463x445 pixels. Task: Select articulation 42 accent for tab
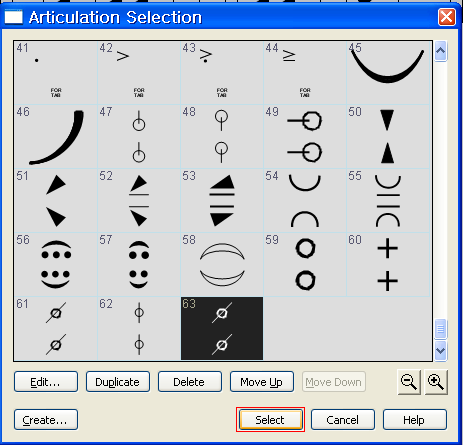(x=139, y=73)
